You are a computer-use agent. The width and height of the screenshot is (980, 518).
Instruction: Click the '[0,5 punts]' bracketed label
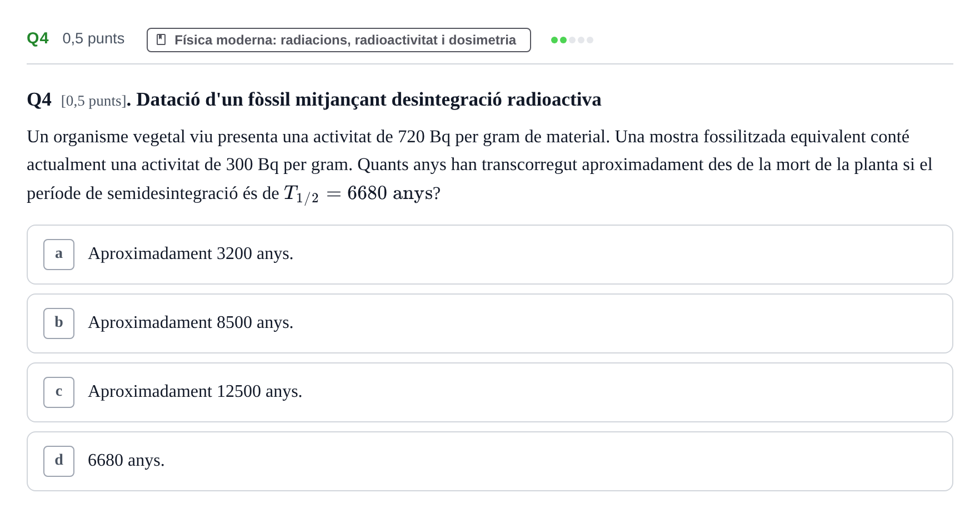(94, 101)
